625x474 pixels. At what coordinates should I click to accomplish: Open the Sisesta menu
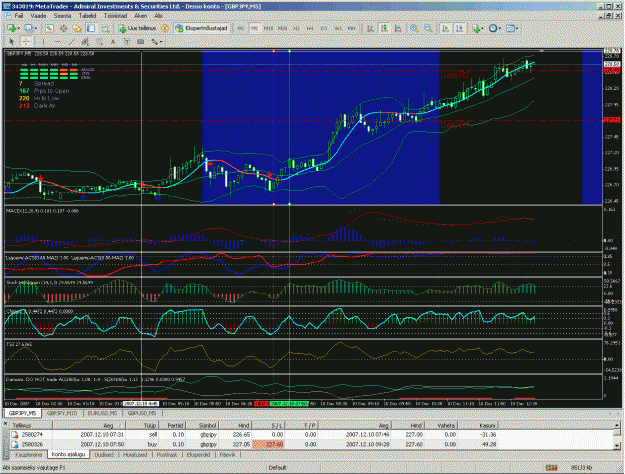[x=62, y=16]
